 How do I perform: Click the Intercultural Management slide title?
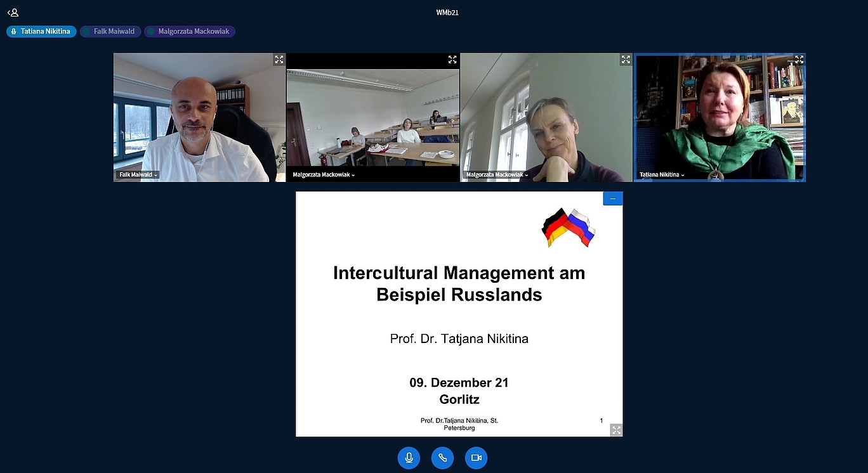click(459, 283)
